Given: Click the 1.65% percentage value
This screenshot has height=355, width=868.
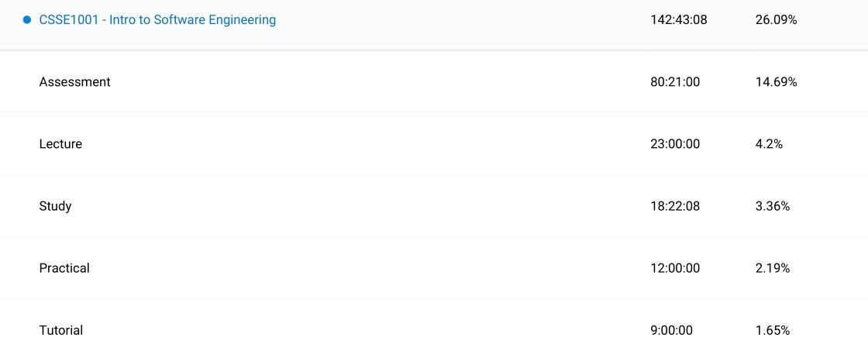Looking at the screenshot, I should tap(773, 330).
